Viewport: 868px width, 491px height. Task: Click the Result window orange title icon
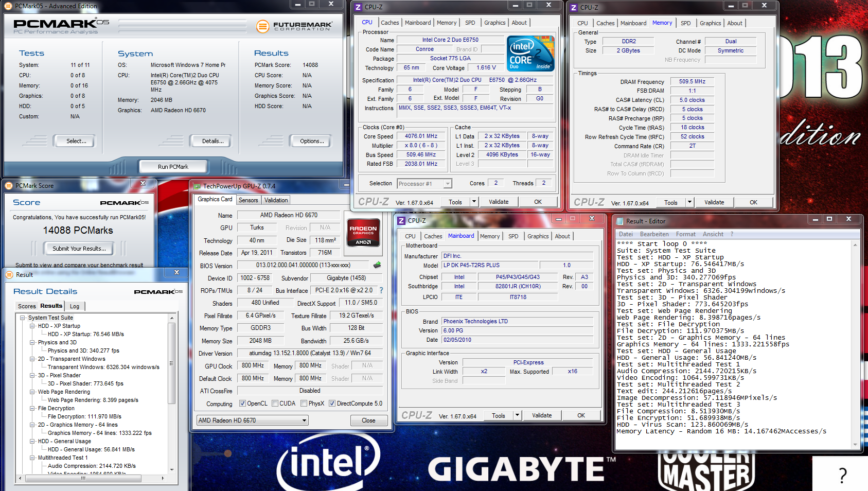(x=9, y=275)
